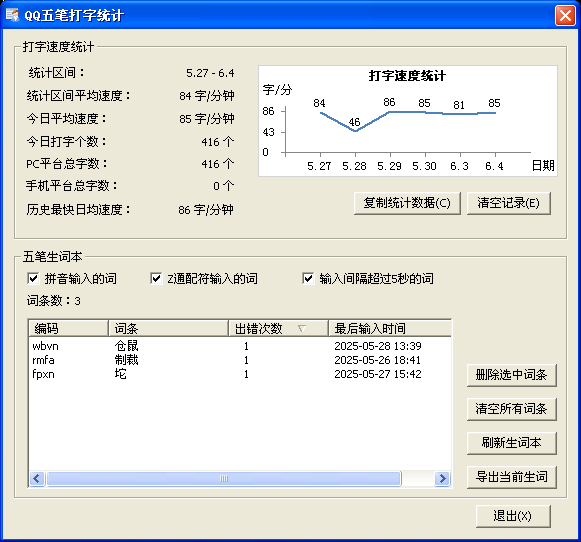Click the horizontal scrollbar thumb in word list
The height and width of the screenshot is (542, 581).
224,478
